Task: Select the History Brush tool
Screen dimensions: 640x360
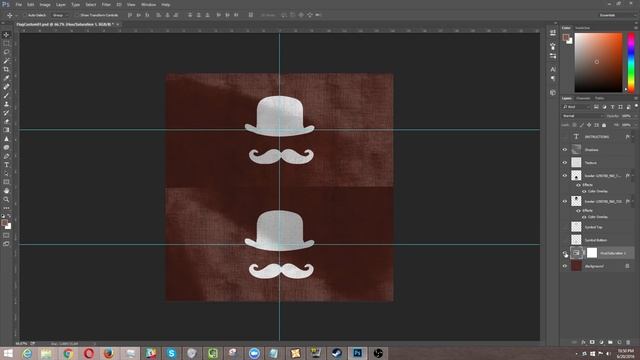Action: coord(6,113)
